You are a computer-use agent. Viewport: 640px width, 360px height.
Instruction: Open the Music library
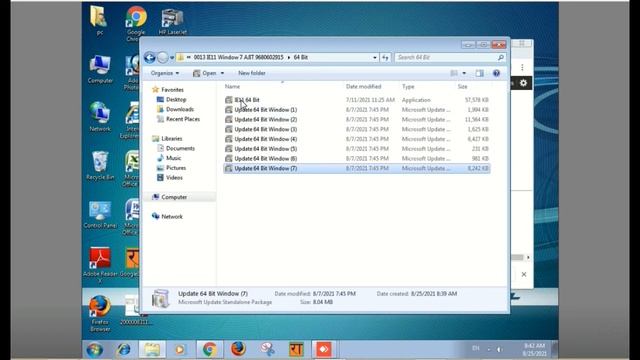click(x=173, y=158)
